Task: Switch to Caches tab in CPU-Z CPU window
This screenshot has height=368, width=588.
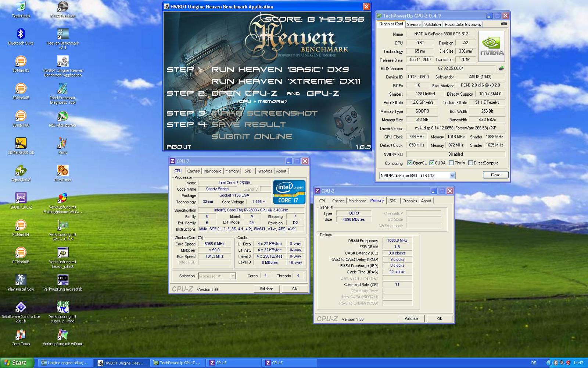Action: pyautogui.click(x=193, y=171)
